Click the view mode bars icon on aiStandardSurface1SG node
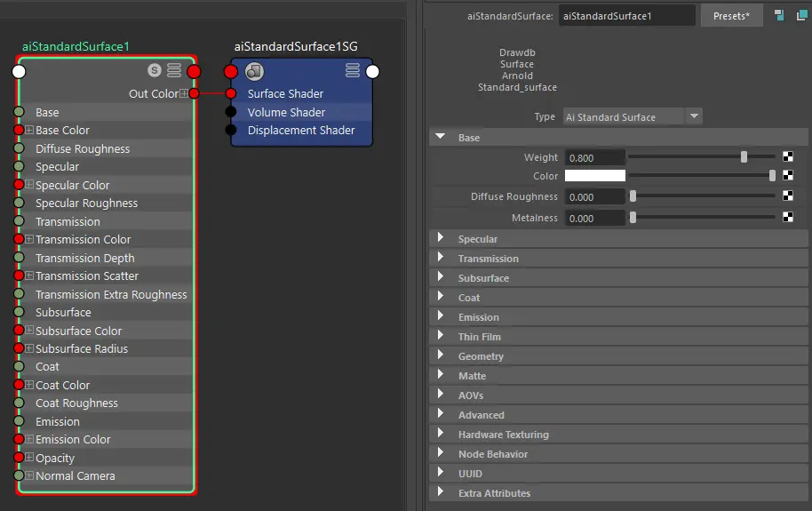This screenshot has height=511, width=812. (353, 71)
